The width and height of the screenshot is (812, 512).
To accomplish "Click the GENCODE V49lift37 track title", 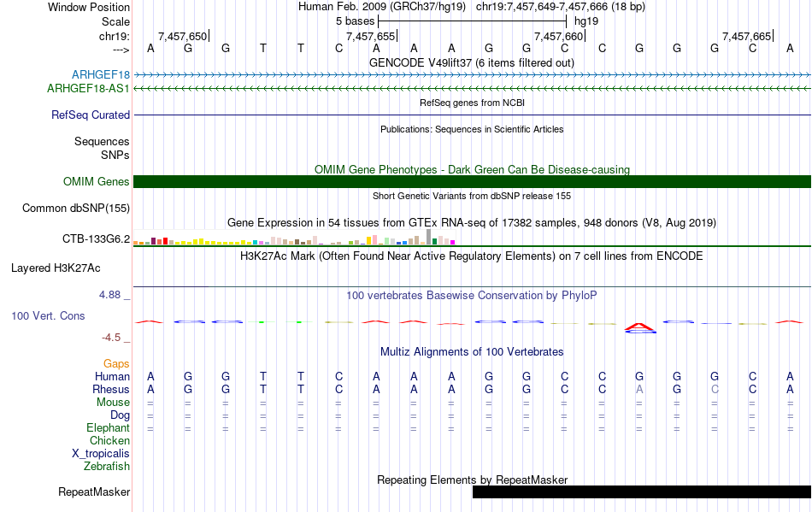I will (x=472, y=62).
